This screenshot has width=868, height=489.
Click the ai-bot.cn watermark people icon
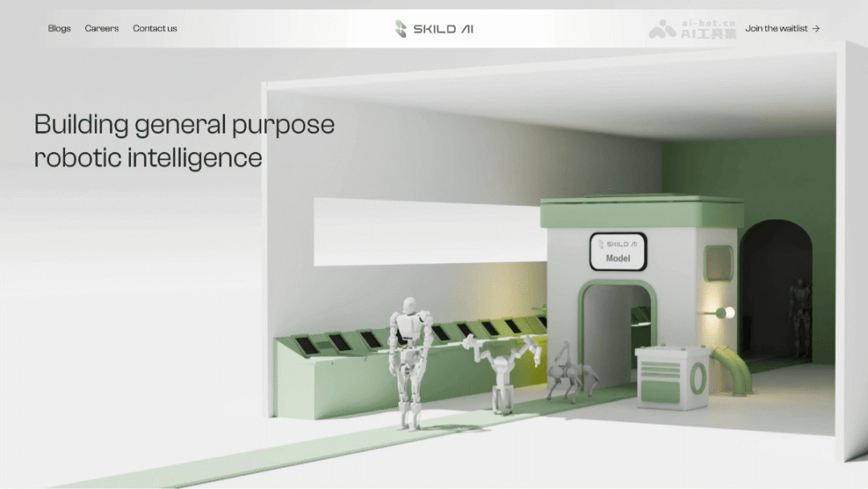pyautogui.click(x=662, y=30)
